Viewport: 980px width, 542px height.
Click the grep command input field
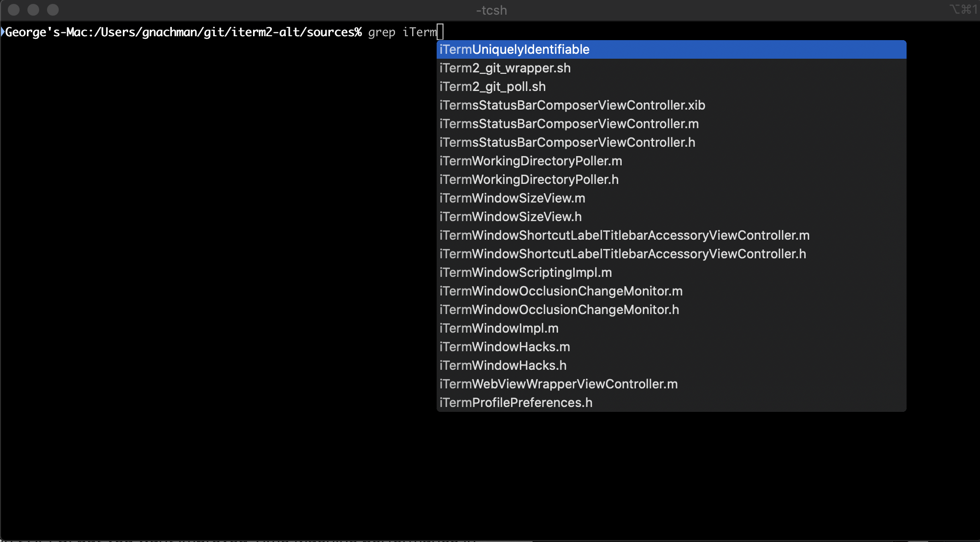(x=441, y=32)
